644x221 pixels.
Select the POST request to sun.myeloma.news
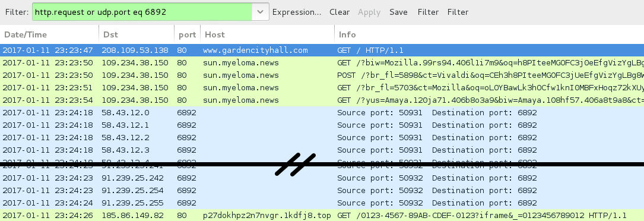click(x=322, y=75)
